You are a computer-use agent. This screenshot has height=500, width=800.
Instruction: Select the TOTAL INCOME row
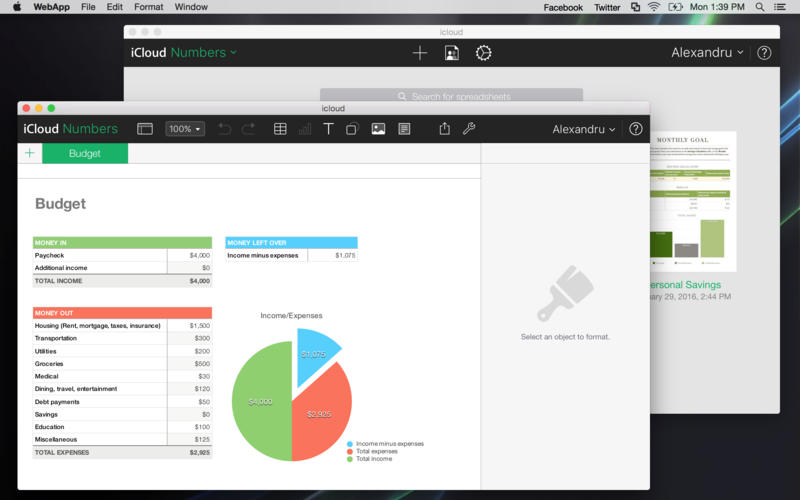[x=122, y=281]
